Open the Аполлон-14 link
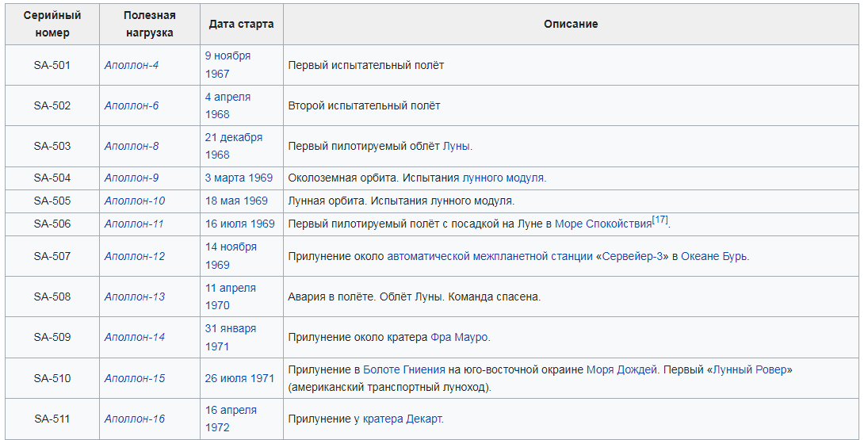This screenshot has width=868, height=440. [x=135, y=337]
